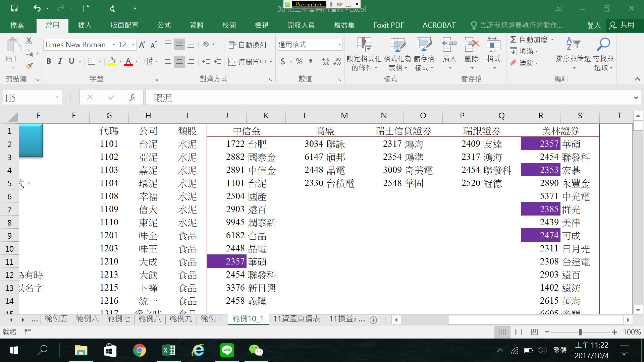
Task: Open the font size dropdown showing 12
Action: click(x=133, y=45)
